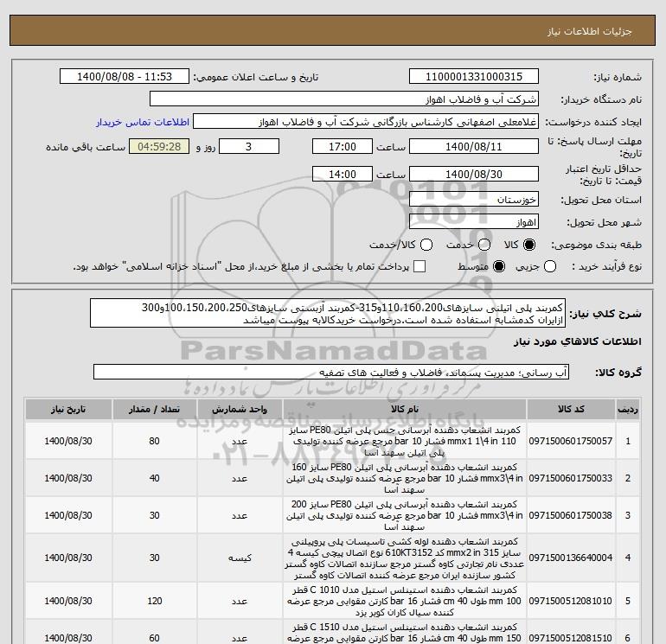Click the need date 1400/08/30 in row 4
Viewport: 666px width, 644px height.
tap(68, 558)
